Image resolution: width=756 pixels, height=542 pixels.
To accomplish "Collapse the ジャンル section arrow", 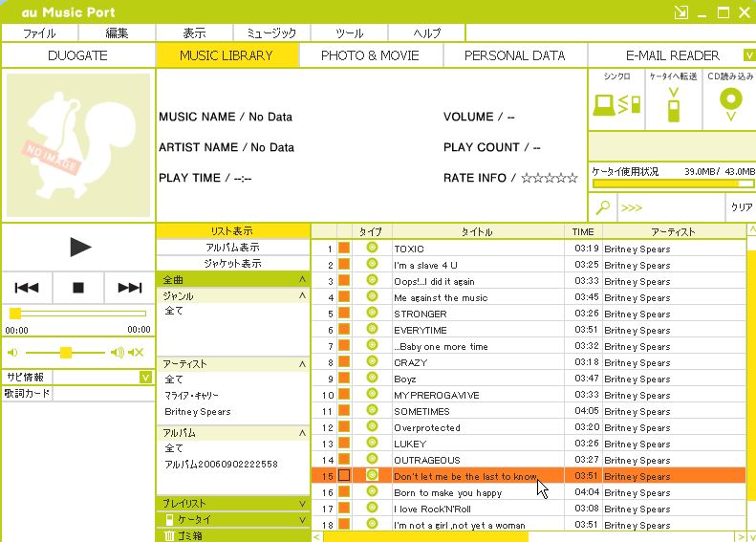I will coord(302,295).
